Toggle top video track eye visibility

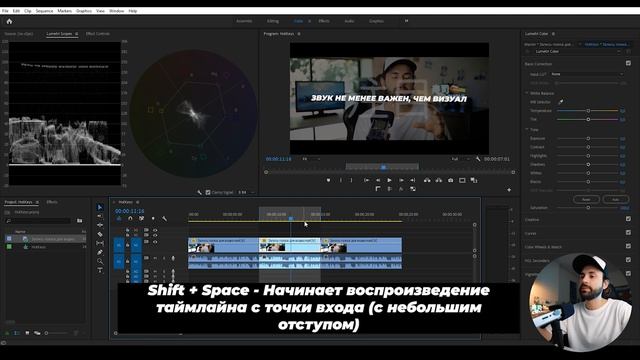click(x=155, y=230)
